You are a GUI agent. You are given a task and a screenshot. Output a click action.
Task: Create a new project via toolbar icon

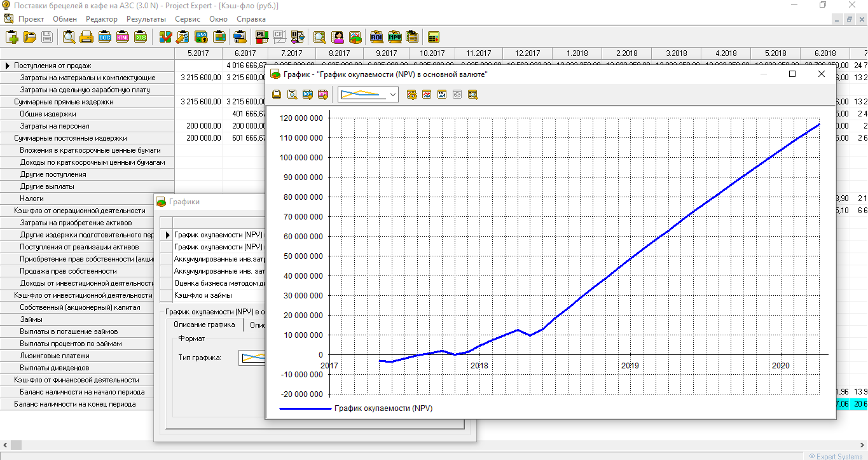click(x=11, y=36)
